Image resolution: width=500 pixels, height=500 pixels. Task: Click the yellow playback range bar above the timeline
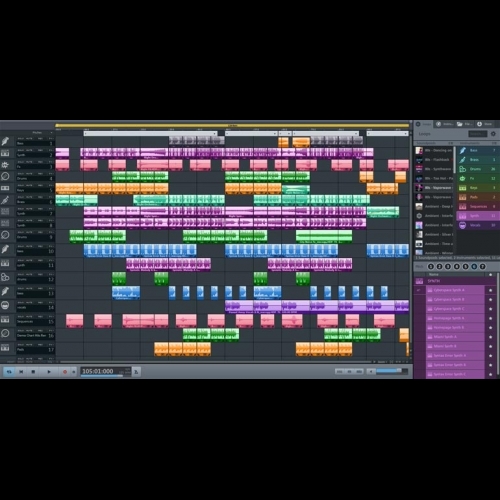coord(232,126)
